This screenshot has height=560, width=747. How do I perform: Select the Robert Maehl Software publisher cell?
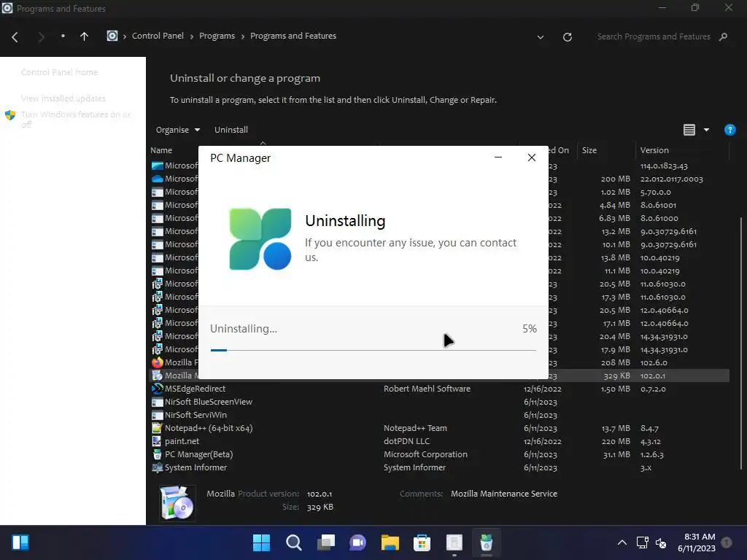point(427,389)
